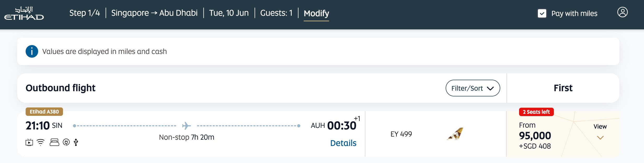Click the Wi-Fi amenity icon
644x163 pixels.
41,142
